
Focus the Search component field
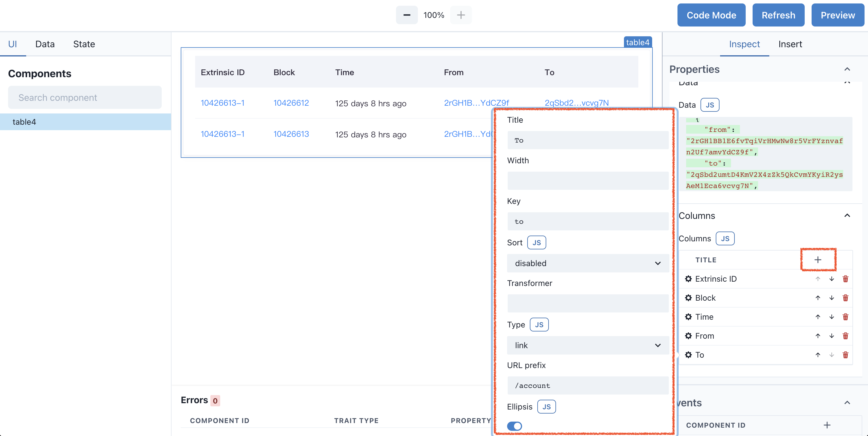point(85,97)
